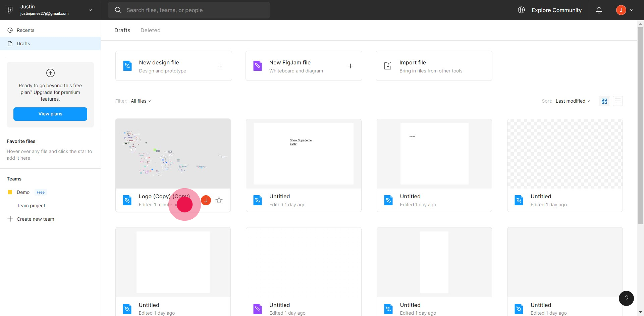Open the Logo (Copy) (Copy) thumbnail
The height and width of the screenshot is (316, 644).
[173, 154]
